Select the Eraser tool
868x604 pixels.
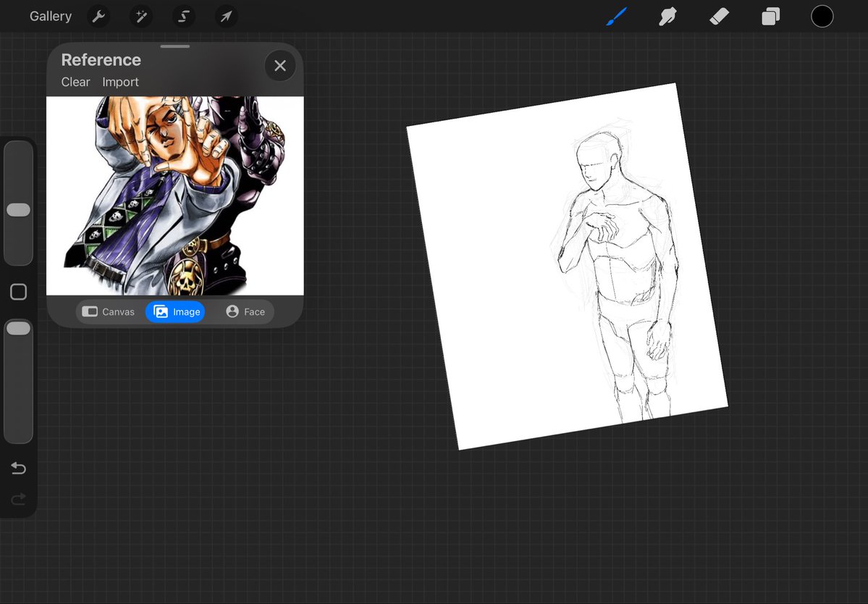(719, 17)
